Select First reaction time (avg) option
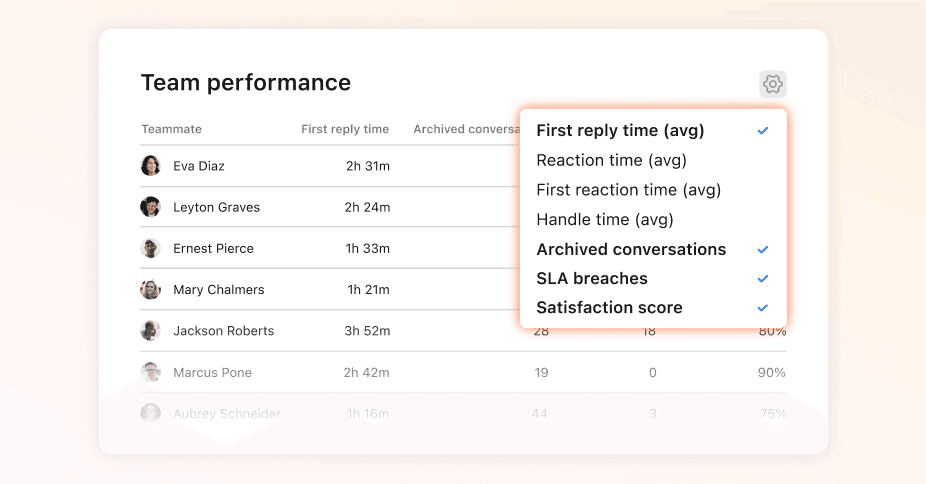The height and width of the screenshot is (484, 926). click(628, 190)
